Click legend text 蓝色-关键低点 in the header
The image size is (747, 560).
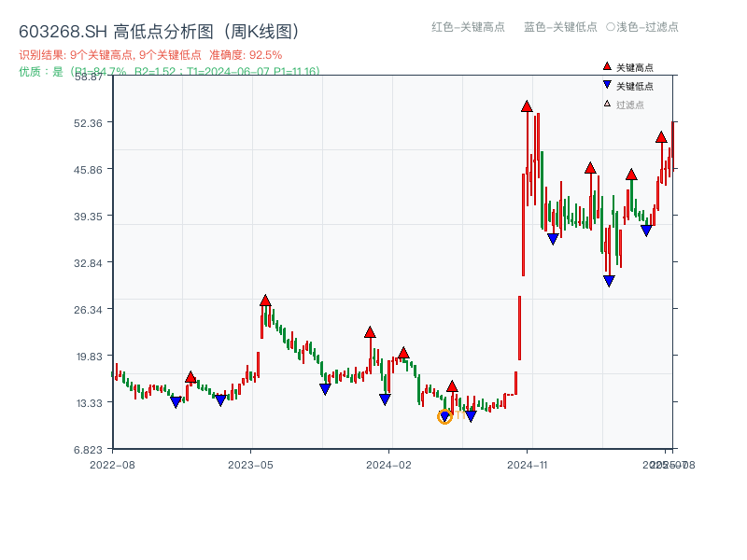point(560,27)
